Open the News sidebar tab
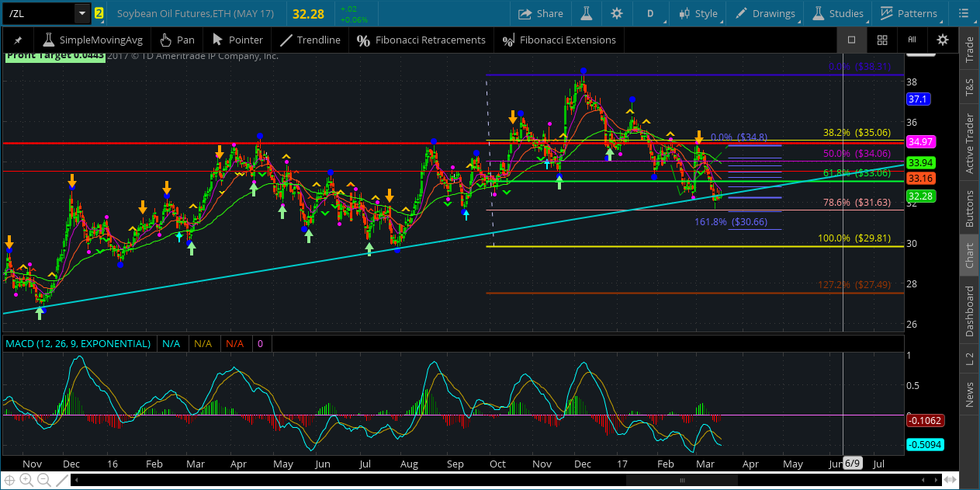 (969, 395)
